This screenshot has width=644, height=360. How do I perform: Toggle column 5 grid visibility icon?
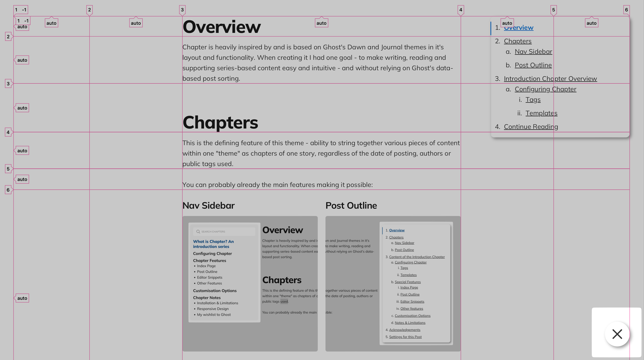tap(553, 9)
